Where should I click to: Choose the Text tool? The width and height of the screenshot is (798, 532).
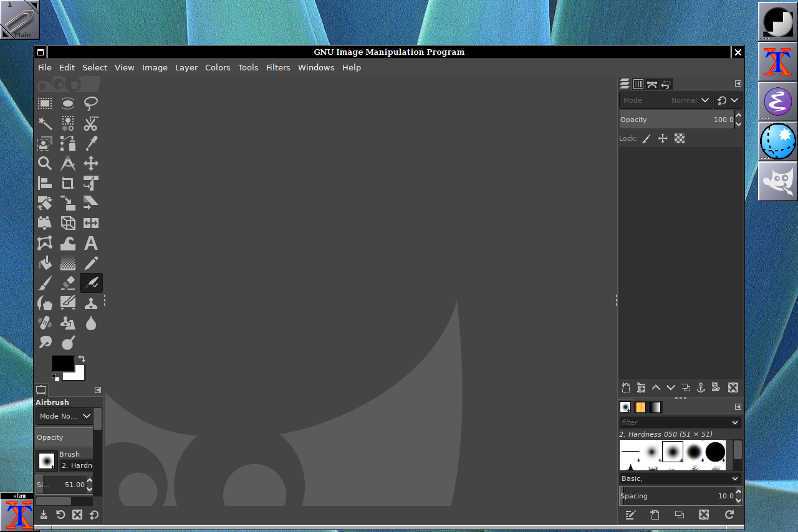pos(91,243)
